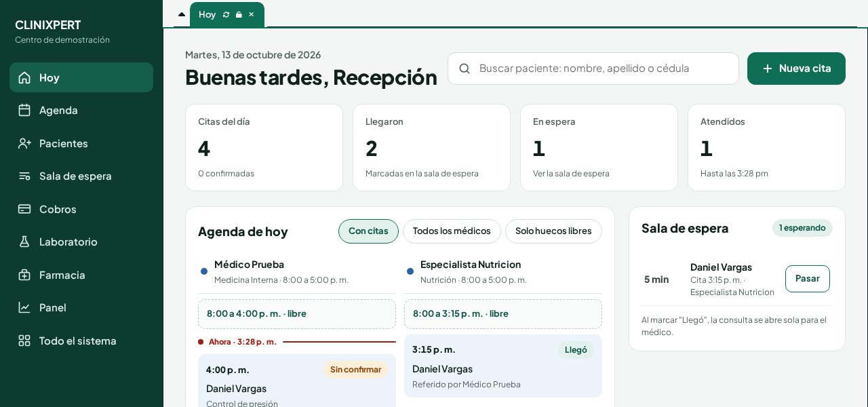Click Médico Prueba doctor name
Screen dimensions: 868x407
249,265
